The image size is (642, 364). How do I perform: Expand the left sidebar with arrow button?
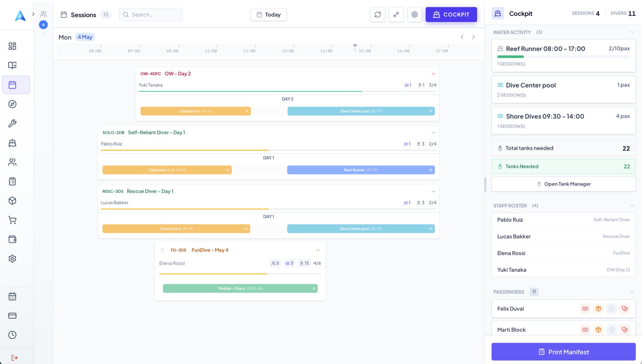tap(33, 14)
